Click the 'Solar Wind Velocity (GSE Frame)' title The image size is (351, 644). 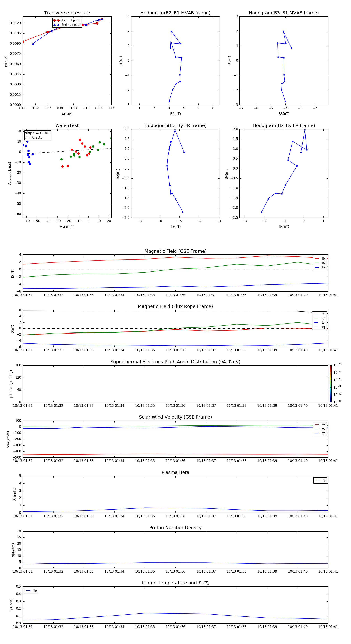[x=175, y=417]
